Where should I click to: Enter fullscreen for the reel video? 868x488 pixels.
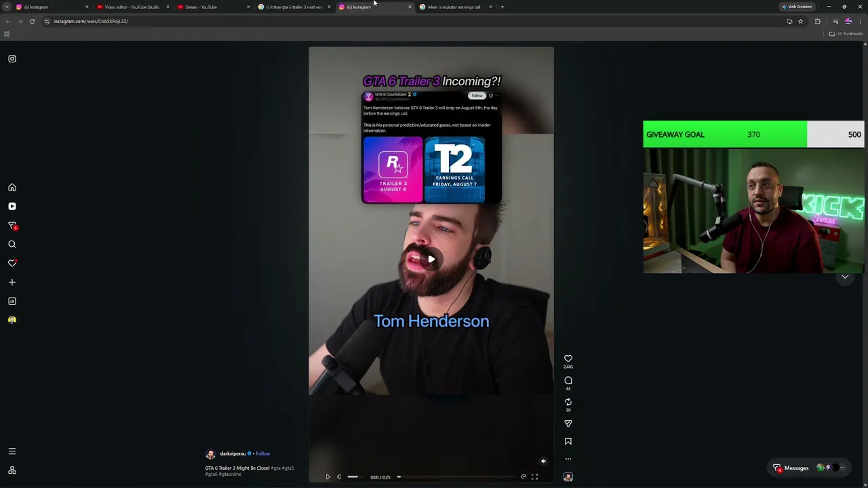534,477
